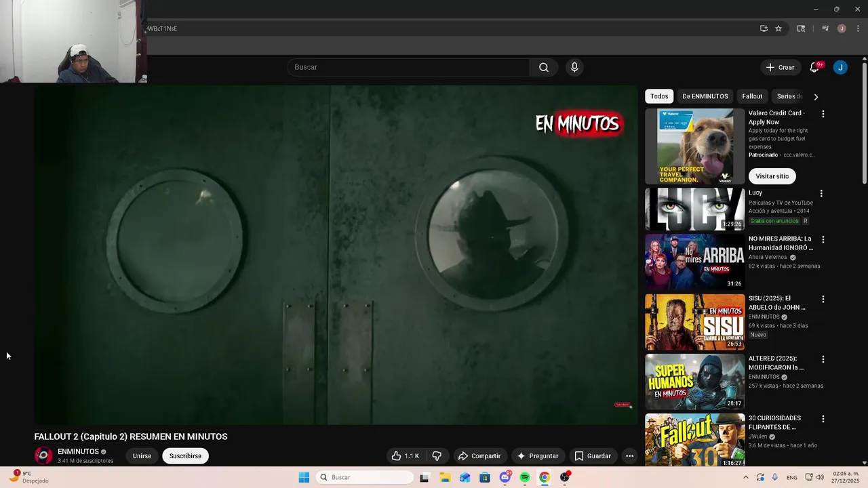Open options for Valero Credit Card ad
The width and height of the screenshot is (868, 488).
[x=823, y=114]
